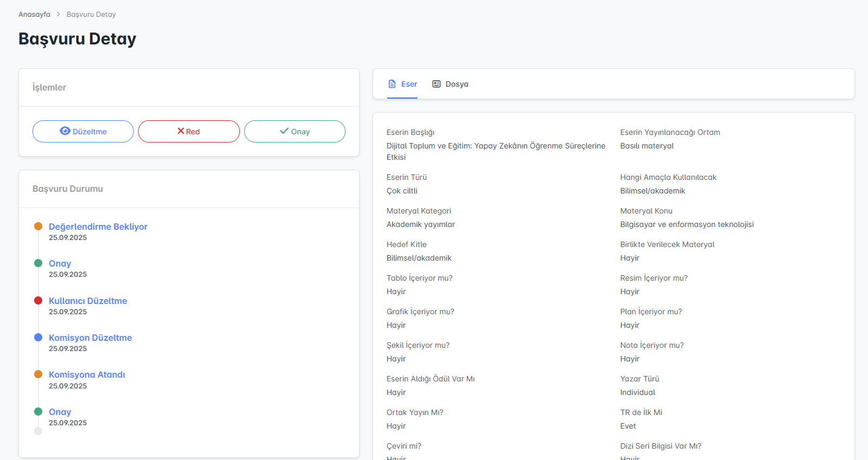Click the Dosya tab's file icon
This screenshot has height=460, width=868.
(x=436, y=84)
